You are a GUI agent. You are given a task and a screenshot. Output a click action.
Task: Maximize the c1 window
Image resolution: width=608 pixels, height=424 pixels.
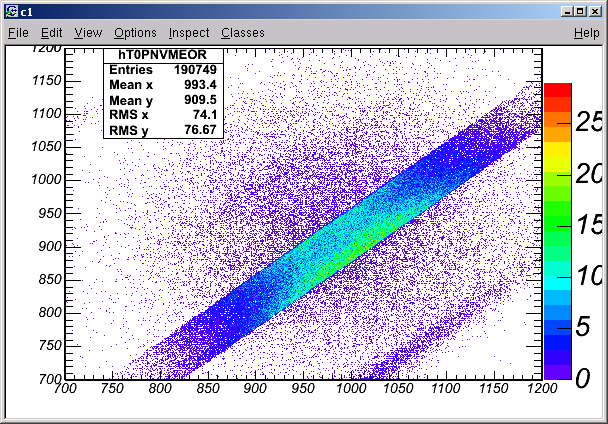580,12
